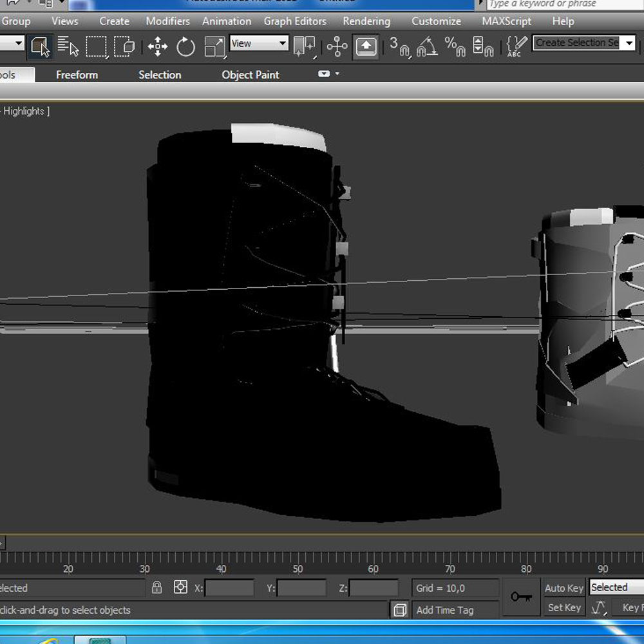
Task: Open Edit Named Selection Sets
Action: [x=516, y=46]
